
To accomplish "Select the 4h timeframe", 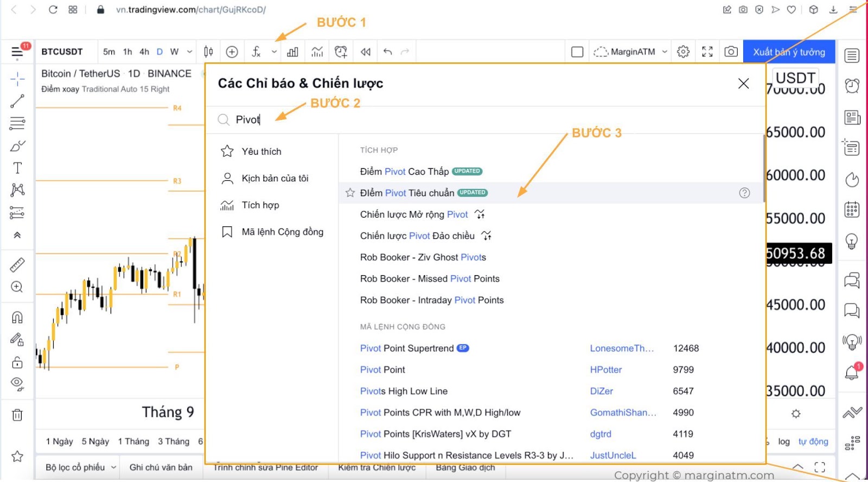I will click(x=144, y=52).
